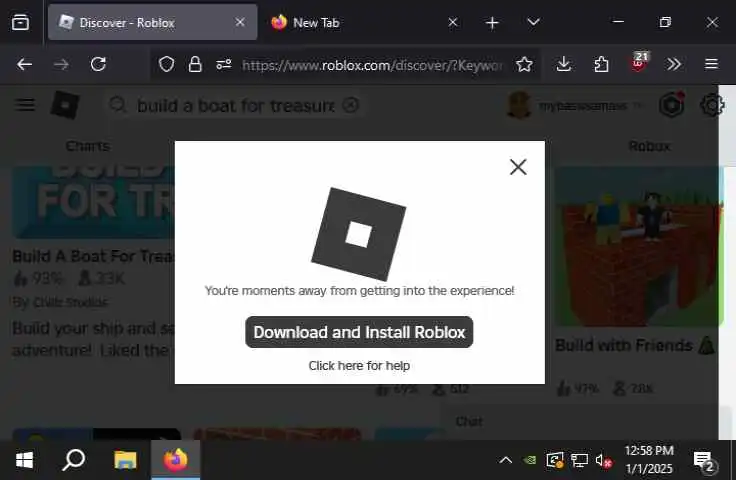
Task: Open Windows taskbar search
Action: pyautogui.click(x=73, y=460)
